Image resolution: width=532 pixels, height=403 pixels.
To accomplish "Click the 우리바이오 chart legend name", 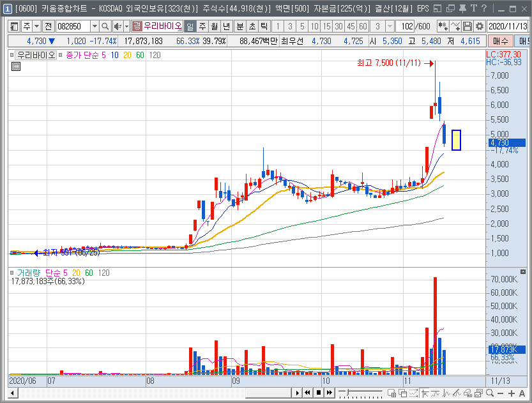I will tap(36, 55).
